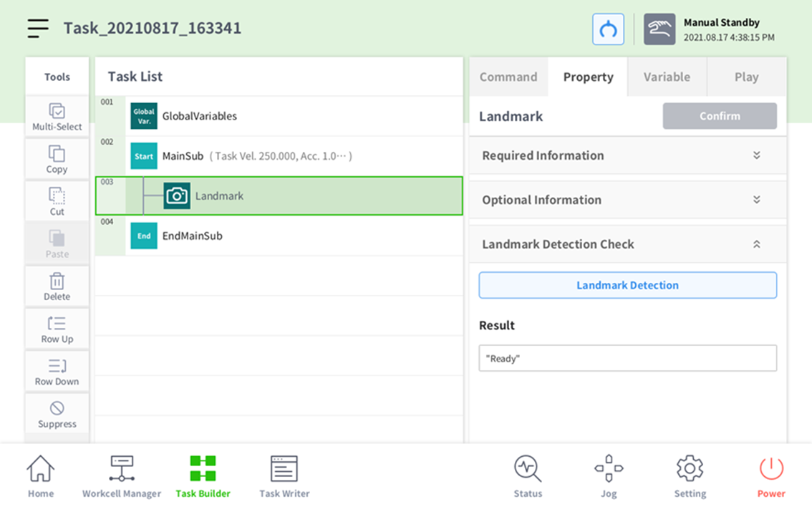Click the blue reset arrow icon
Screen dimensions: 812x507
pos(608,29)
